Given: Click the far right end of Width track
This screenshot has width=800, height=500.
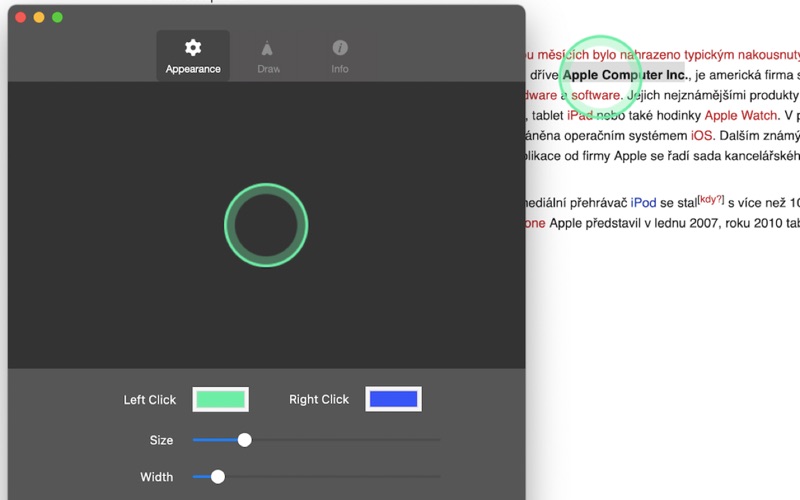Looking at the screenshot, I should click(x=437, y=477).
